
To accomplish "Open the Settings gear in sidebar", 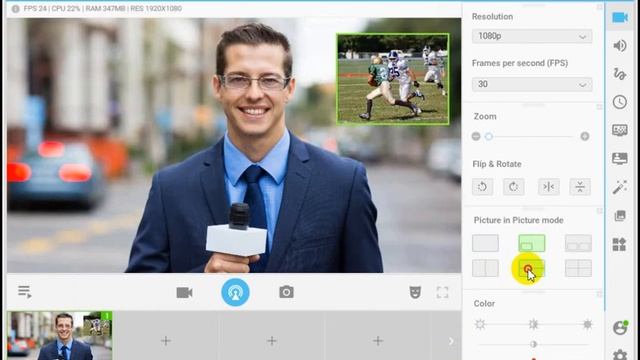I will tap(620, 355).
